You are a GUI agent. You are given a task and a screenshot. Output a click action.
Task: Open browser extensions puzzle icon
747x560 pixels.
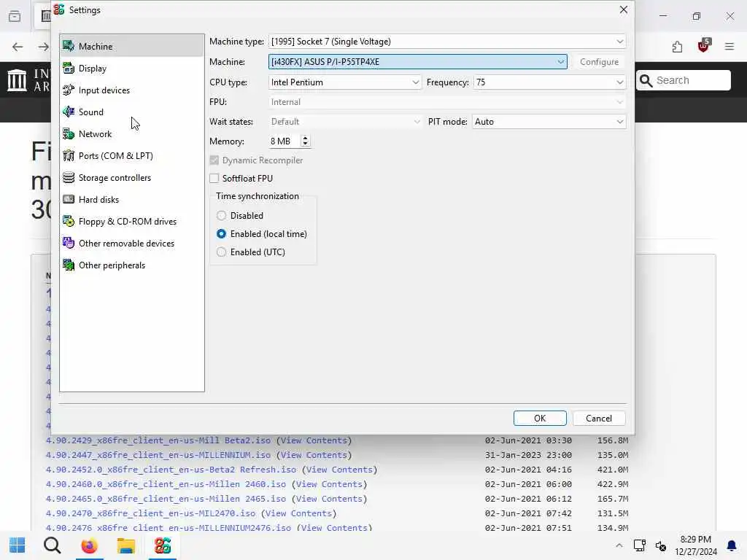(677, 47)
